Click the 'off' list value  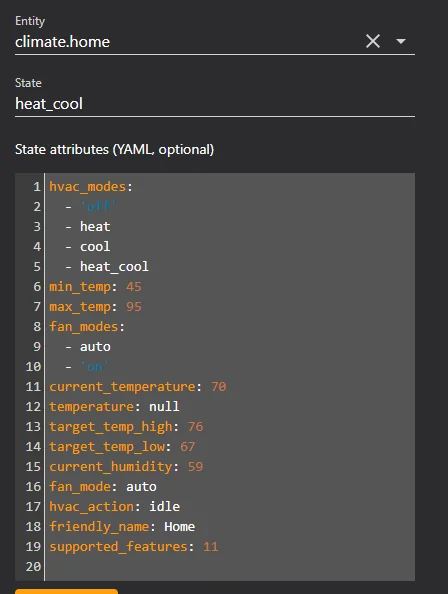(x=98, y=206)
